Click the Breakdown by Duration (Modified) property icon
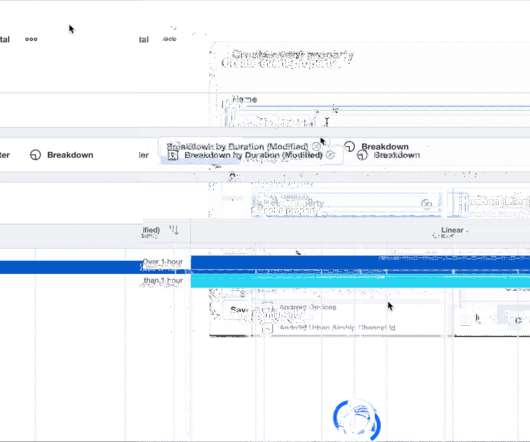The image size is (530, 442). coord(173,155)
